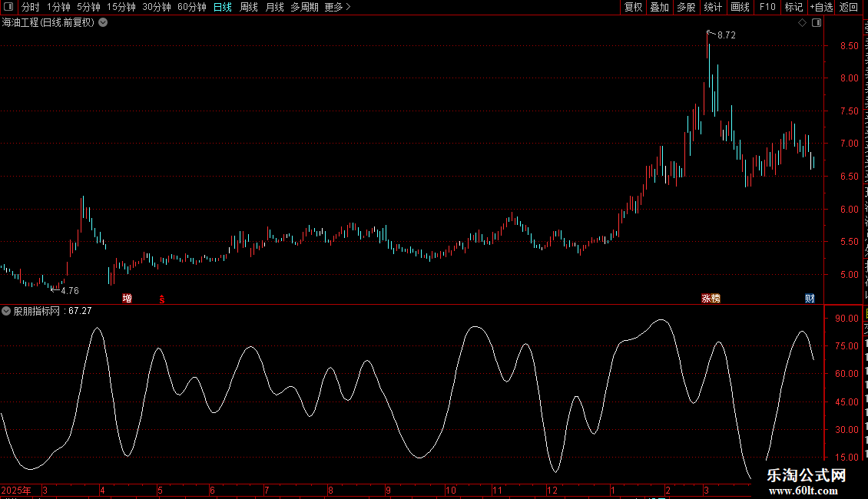Image resolution: width=868 pixels, height=499 pixels.
Task: Toggle side panel icon in chart header
Action: [x=817, y=23]
